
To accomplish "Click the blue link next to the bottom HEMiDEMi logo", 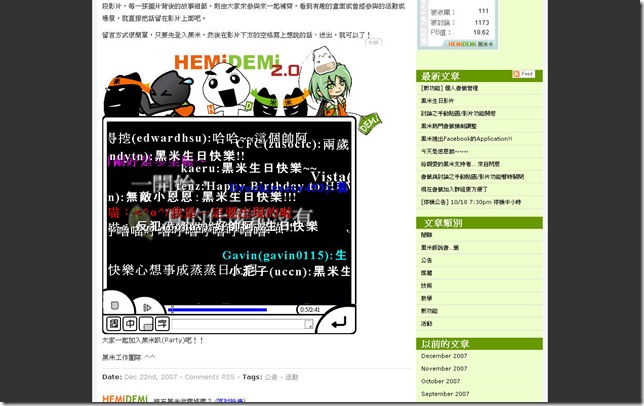I will 230,401.
